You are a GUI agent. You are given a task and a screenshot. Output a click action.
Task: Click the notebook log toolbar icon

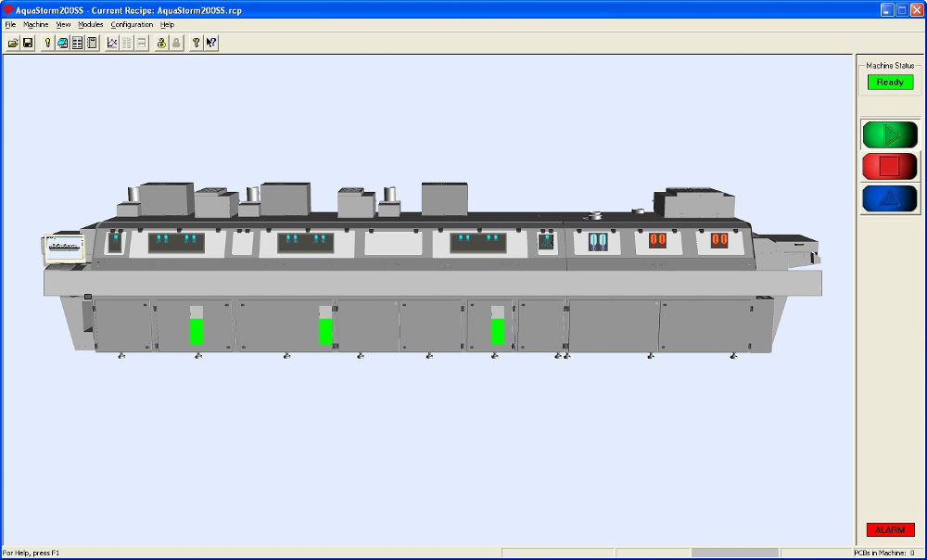(x=92, y=43)
